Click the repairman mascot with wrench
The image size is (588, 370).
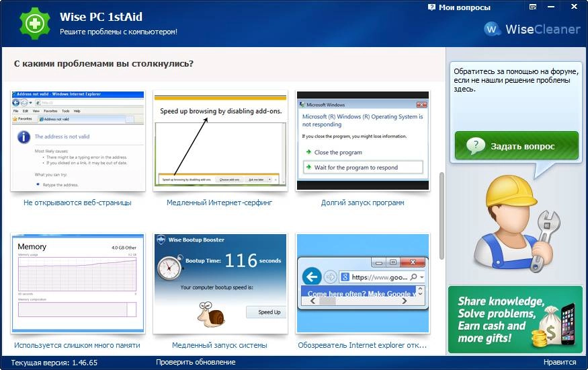pyautogui.click(x=517, y=225)
